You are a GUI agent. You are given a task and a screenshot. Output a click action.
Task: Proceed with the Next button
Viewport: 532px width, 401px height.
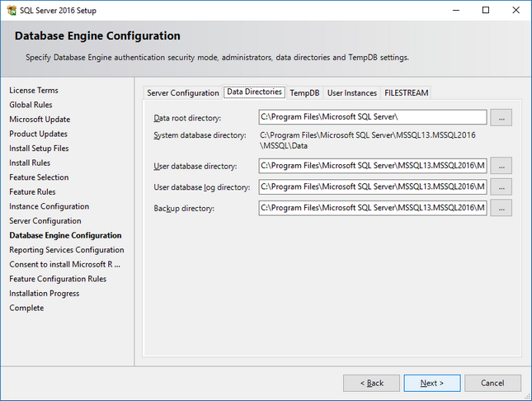[x=432, y=383]
